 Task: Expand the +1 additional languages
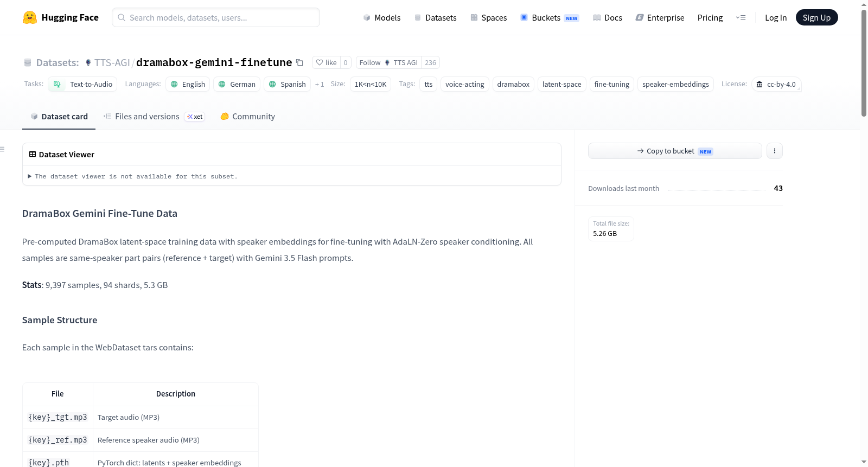[320, 84]
